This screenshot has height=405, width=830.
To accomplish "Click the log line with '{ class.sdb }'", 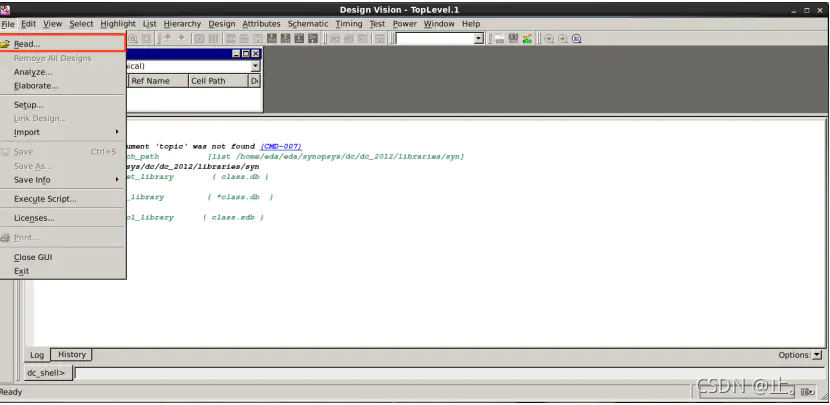I will point(195,218).
